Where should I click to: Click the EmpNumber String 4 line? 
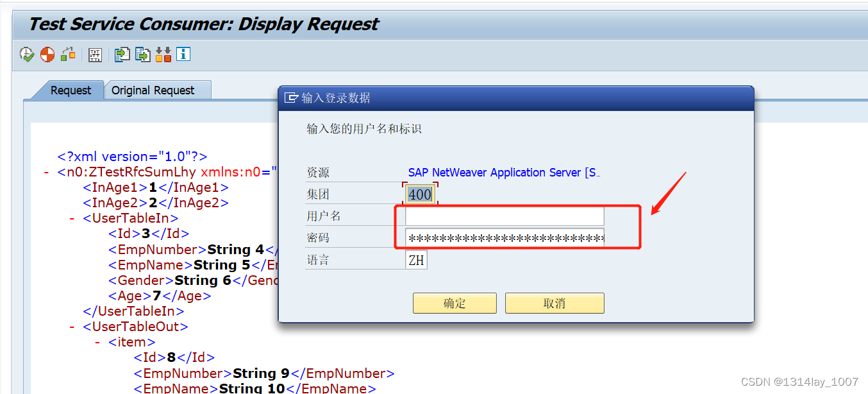[x=193, y=249]
